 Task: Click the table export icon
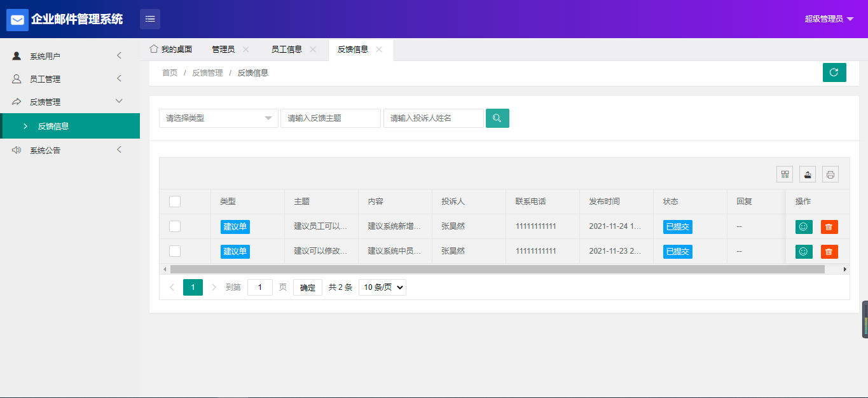click(x=808, y=174)
